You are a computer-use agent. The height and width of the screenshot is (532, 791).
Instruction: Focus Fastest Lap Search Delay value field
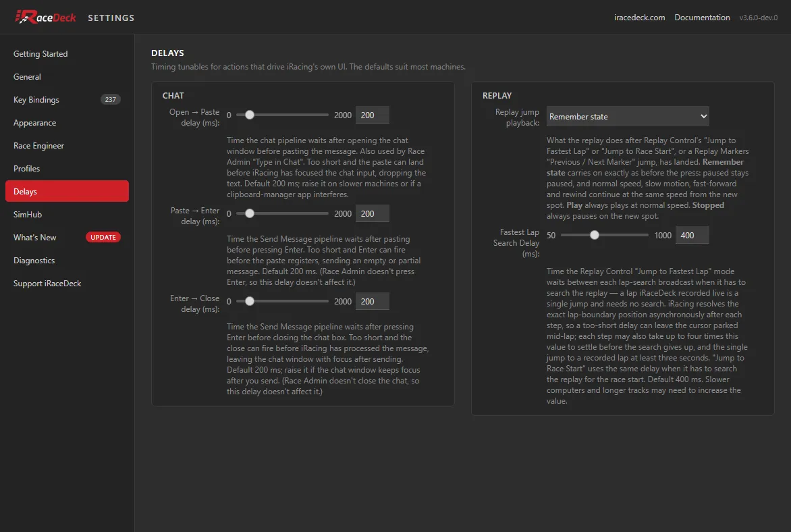(692, 235)
